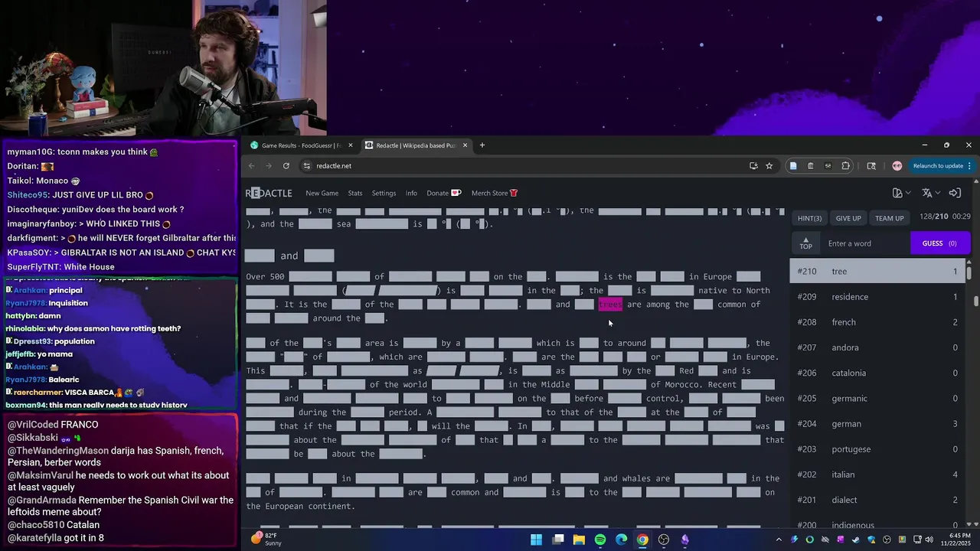Click the Redactle login icon
Screen dimensions: 980x551
tap(955, 193)
